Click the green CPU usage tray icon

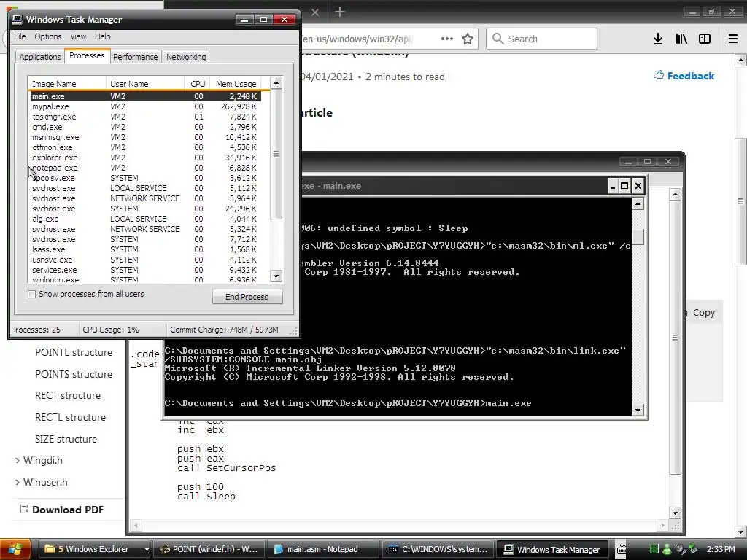(654, 549)
